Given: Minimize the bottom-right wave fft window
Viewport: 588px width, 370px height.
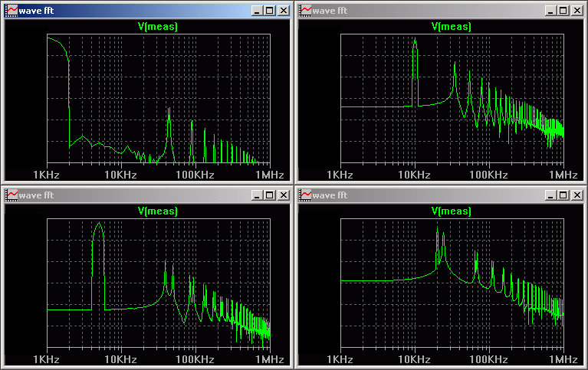Looking at the screenshot, I should 550,195.
